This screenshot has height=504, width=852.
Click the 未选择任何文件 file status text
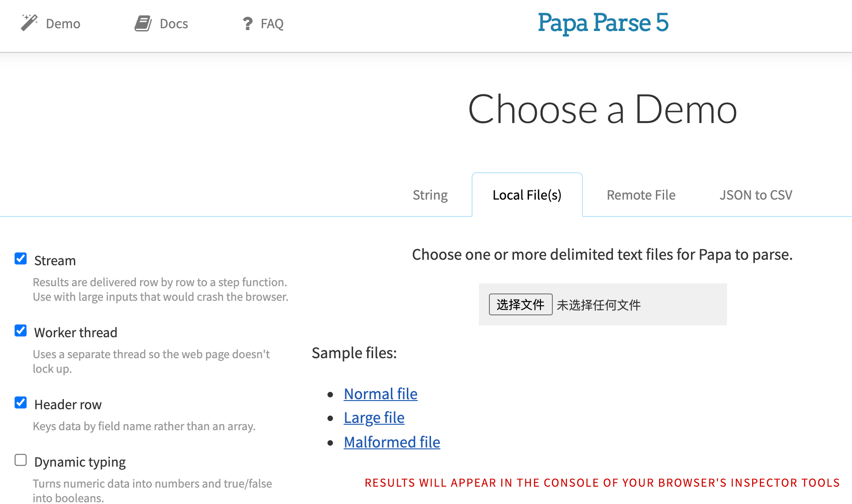(598, 305)
